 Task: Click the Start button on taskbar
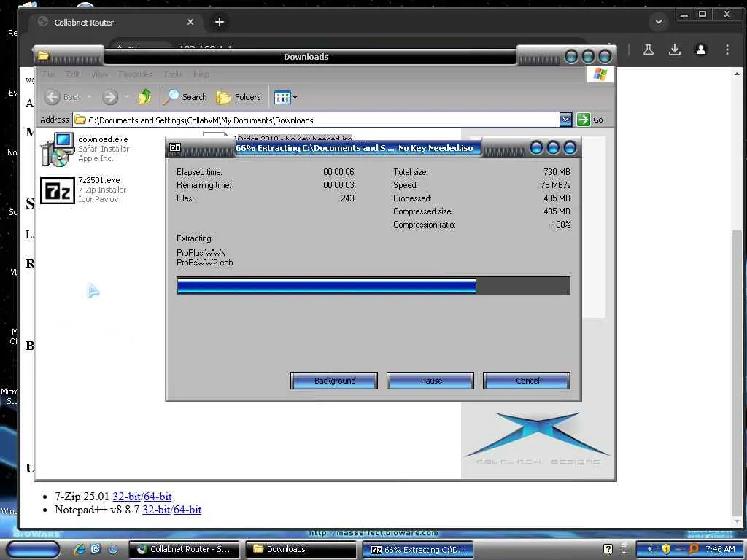[33, 550]
